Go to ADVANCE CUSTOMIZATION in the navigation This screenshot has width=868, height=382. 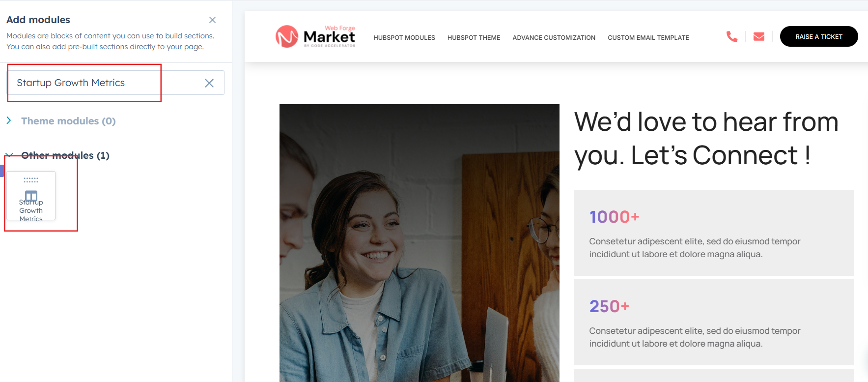(554, 37)
